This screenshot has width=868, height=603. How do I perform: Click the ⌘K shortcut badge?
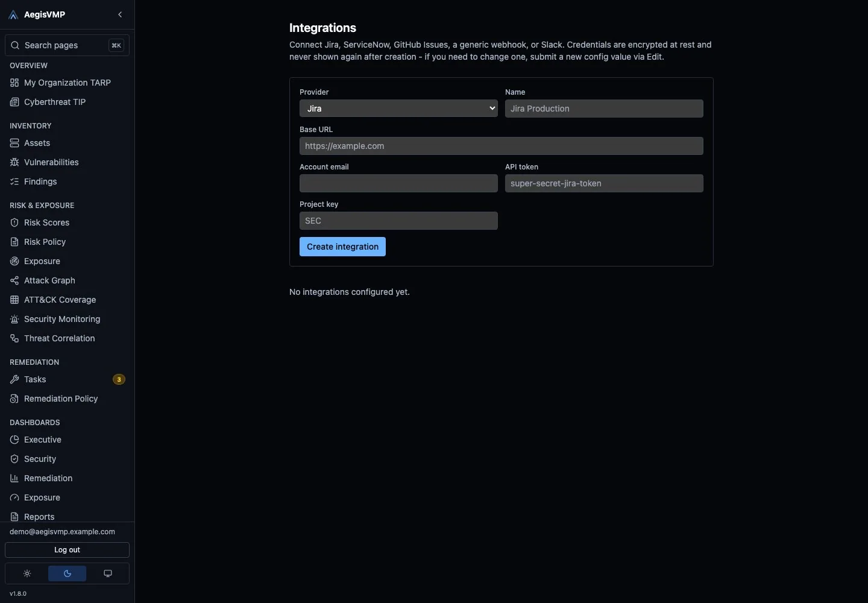(x=116, y=45)
